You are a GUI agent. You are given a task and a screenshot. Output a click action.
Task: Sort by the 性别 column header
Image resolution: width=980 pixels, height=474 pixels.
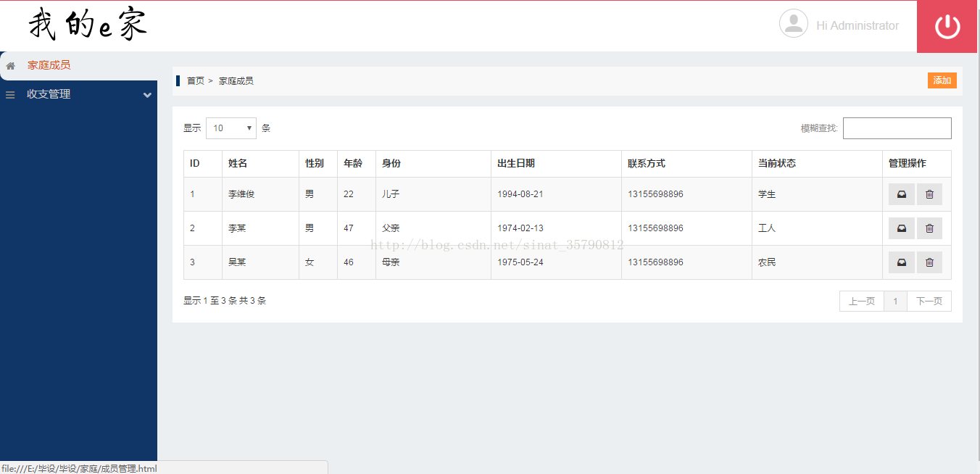(x=318, y=164)
